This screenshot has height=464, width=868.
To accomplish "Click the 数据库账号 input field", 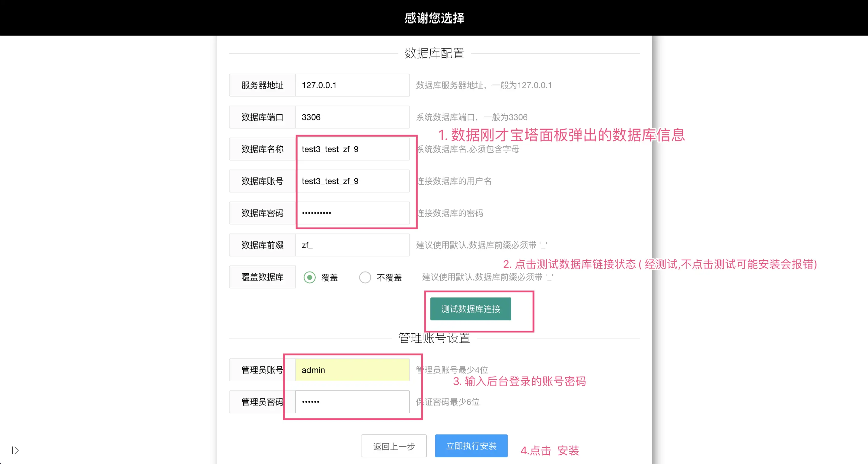I will coord(352,181).
